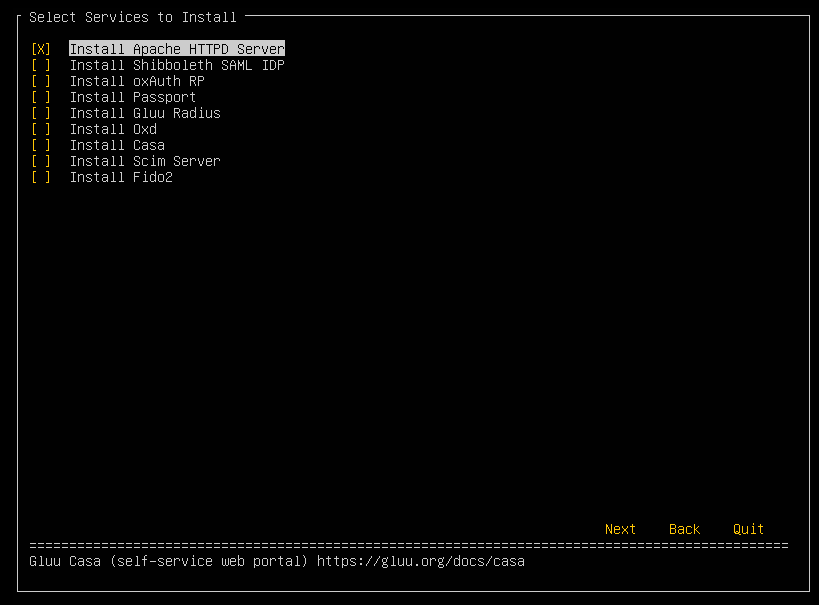Viewport: 819px width, 605px height.
Task: Click the Install Casa label text
Action: tap(117, 145)
